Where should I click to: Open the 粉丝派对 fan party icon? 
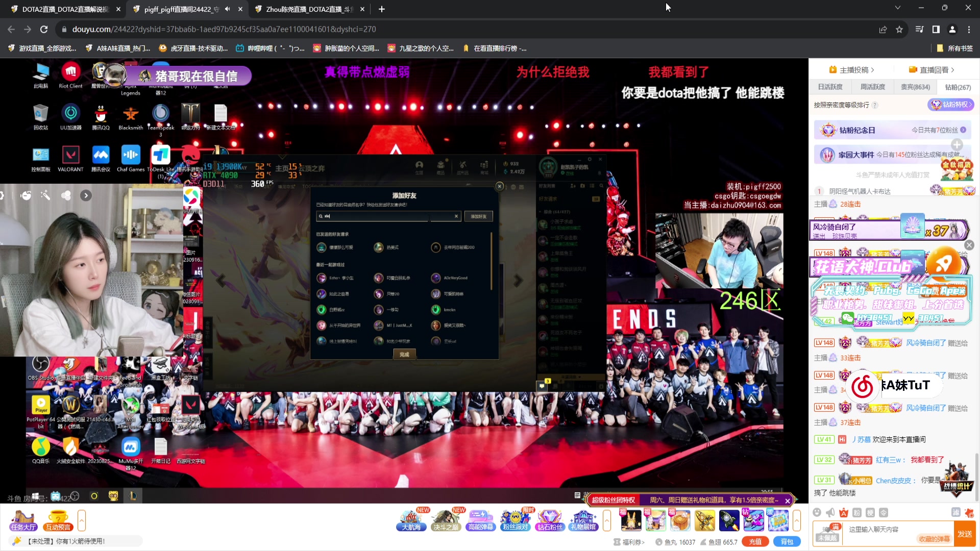pos(516,520)
